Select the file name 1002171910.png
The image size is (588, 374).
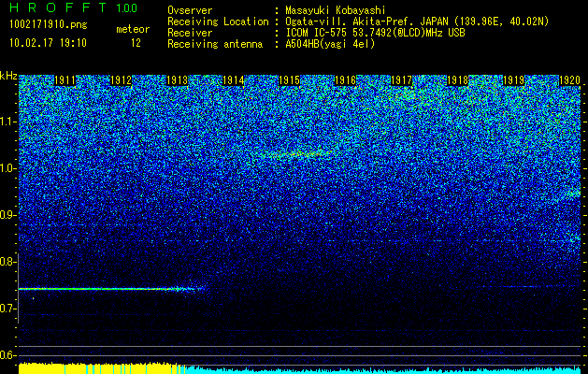coord(49,25)
